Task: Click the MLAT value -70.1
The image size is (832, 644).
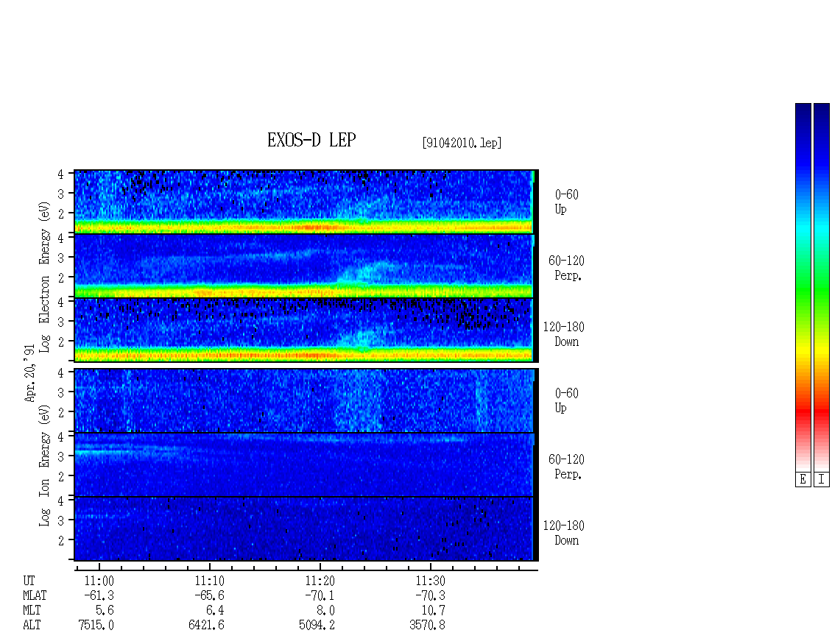Action: pos(320,595)
